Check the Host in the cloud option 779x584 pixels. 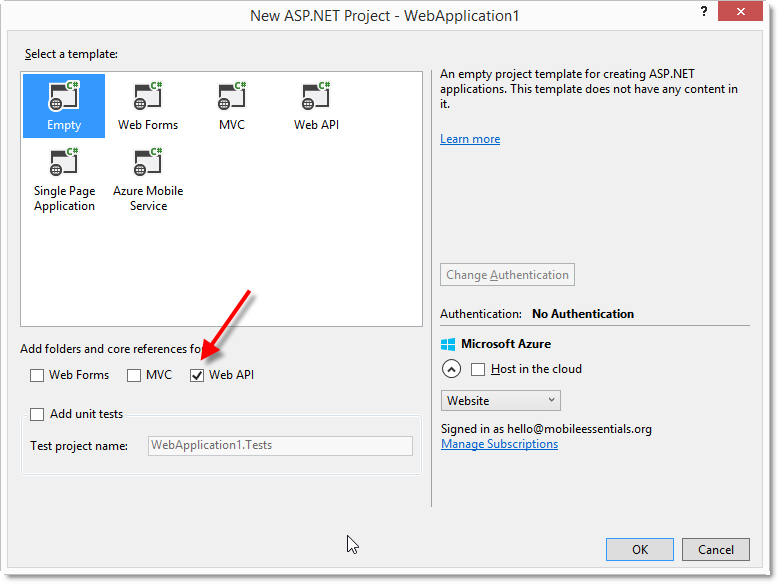click(478, 369)
